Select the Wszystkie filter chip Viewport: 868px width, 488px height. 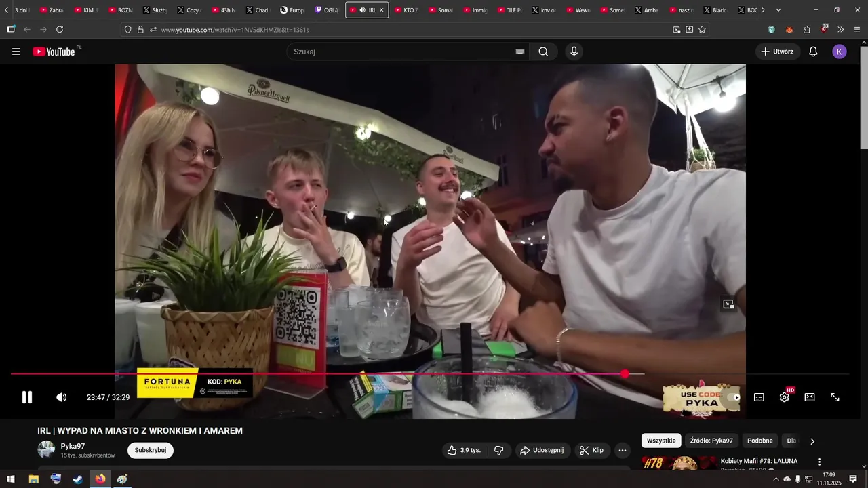tap(661, 441)
